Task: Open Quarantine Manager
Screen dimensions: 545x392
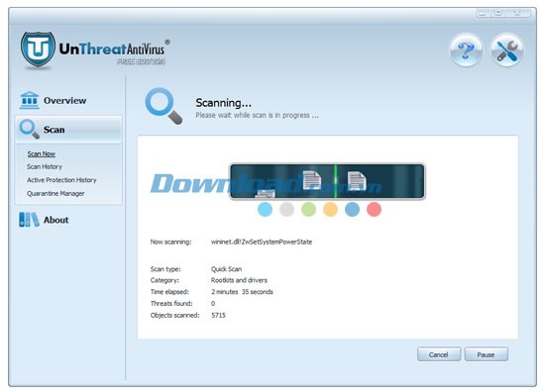Action: 55,193
